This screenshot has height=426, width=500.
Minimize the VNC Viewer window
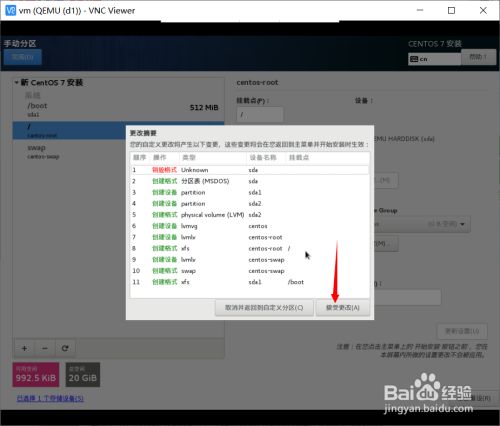420,10
